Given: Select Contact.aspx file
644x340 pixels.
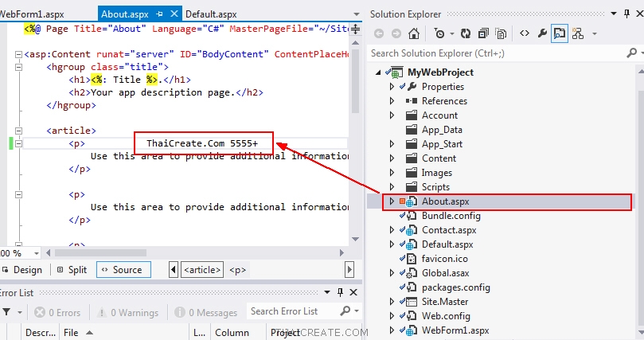Looking at the screenshot, I should coord(449,230).
